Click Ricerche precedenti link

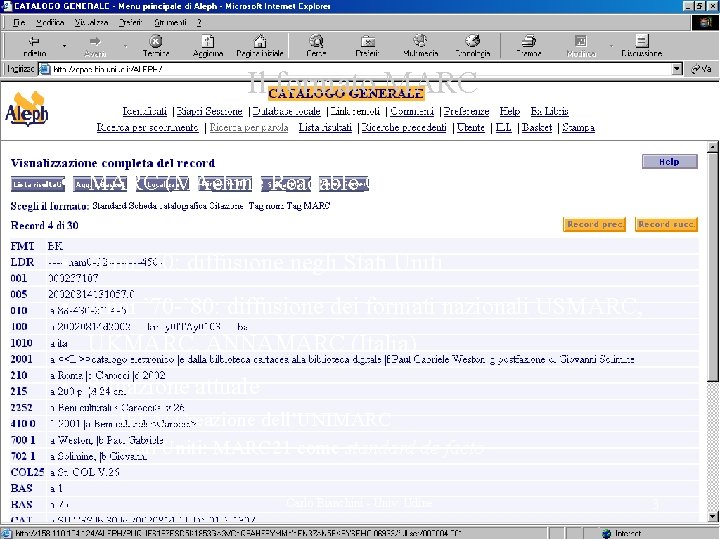pyautogui.click(x=404, y=127)
